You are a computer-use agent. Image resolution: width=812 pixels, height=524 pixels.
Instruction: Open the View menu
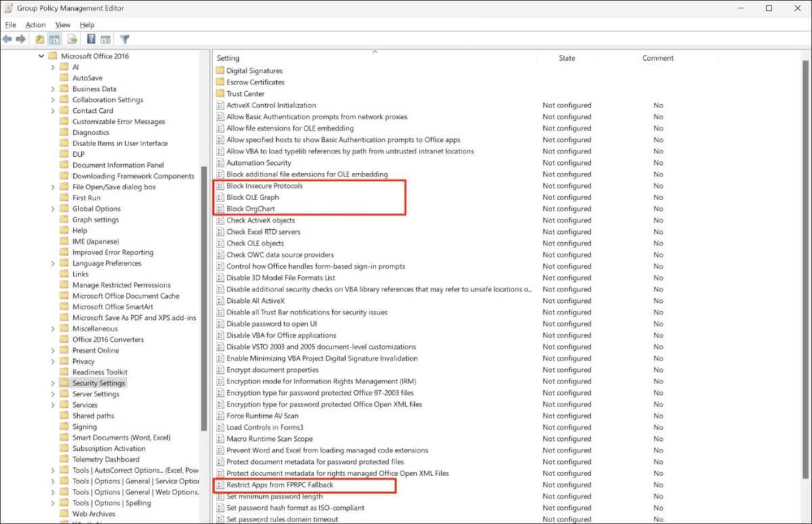(63, 25)
